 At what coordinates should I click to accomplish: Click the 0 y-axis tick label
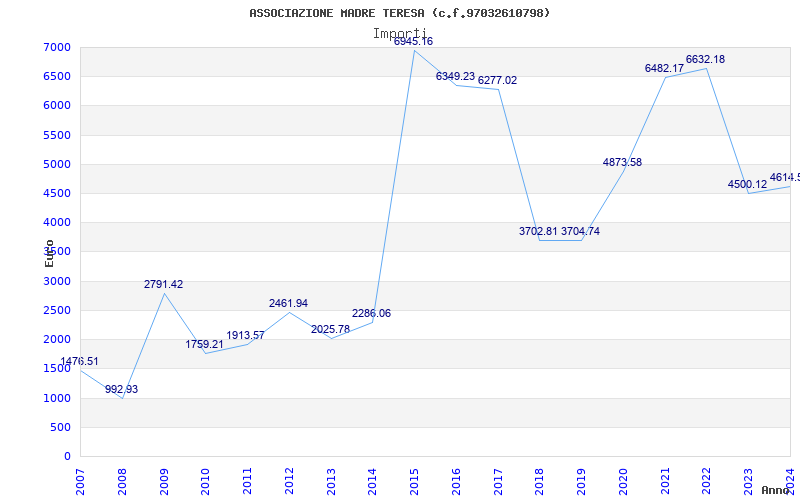point(68,456)
